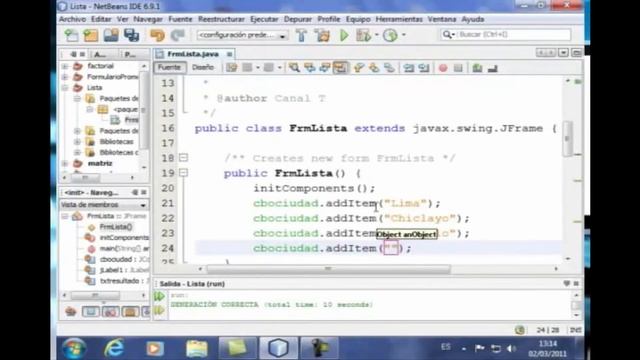Open Windows Media Player from taskbar

(155, 348)
